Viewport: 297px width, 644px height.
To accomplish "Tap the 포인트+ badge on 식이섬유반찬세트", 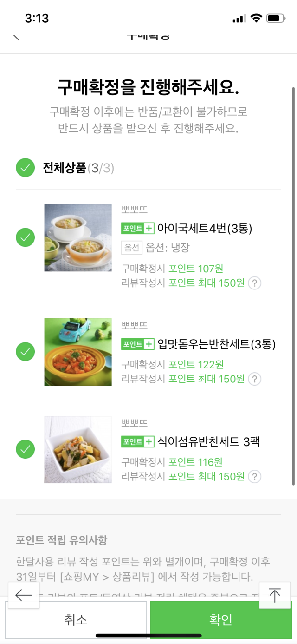I will [x=137, y=441].
